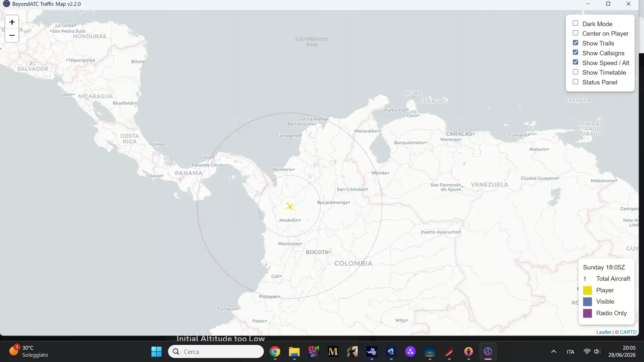Open the colorful football game taskbar icon
644x362 pixels.
[x=313, y=351]
